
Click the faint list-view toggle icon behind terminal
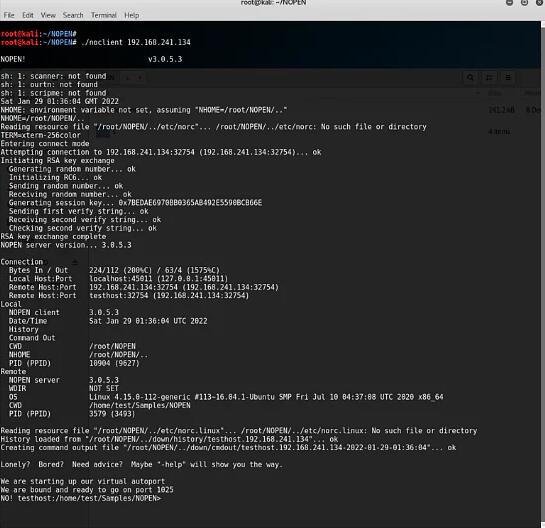point(489,77)
